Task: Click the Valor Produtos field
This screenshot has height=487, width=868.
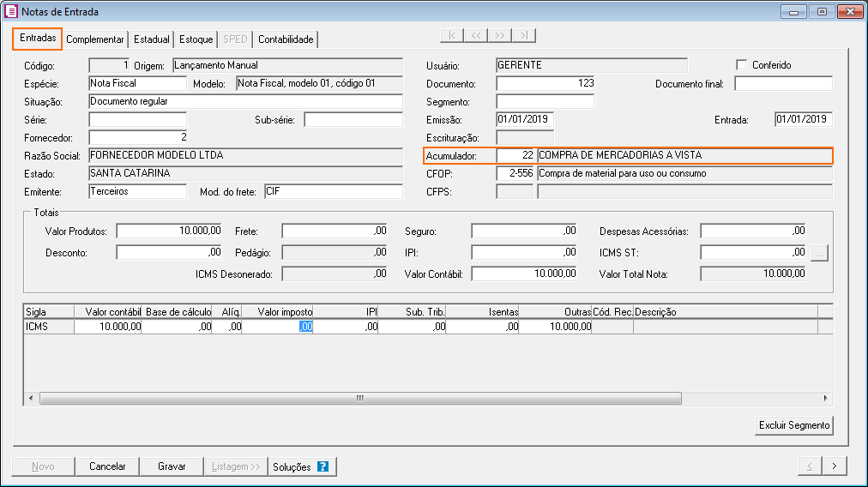Action: [169, 231]
